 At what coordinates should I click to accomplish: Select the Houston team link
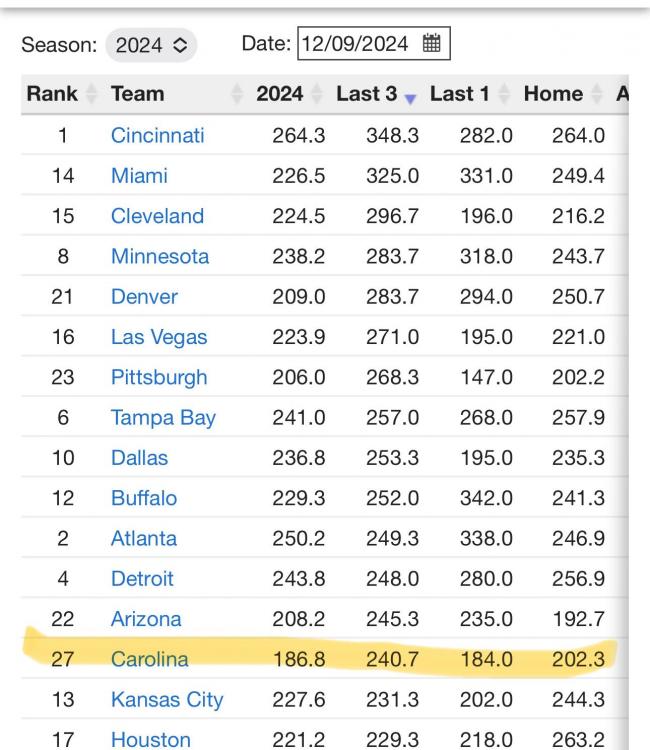(x=150, y=740)
